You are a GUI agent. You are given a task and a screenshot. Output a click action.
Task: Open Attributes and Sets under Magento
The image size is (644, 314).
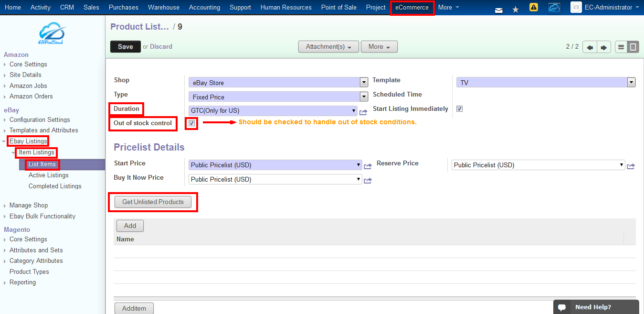pyautogui.click(x=36, y=250)
